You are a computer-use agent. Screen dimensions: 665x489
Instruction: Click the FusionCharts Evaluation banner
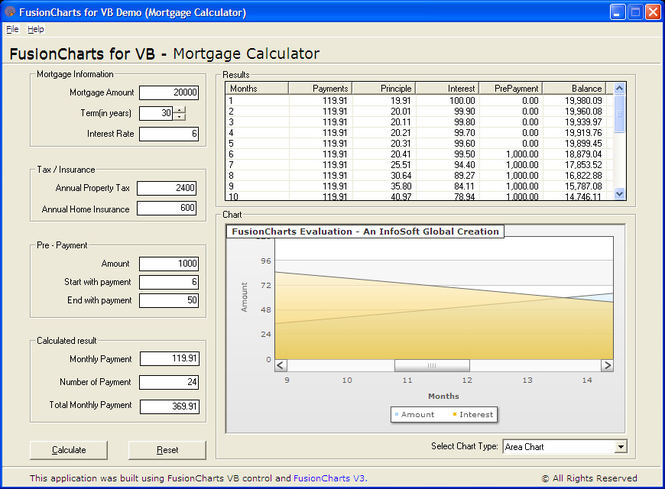(x=365, y=232)
